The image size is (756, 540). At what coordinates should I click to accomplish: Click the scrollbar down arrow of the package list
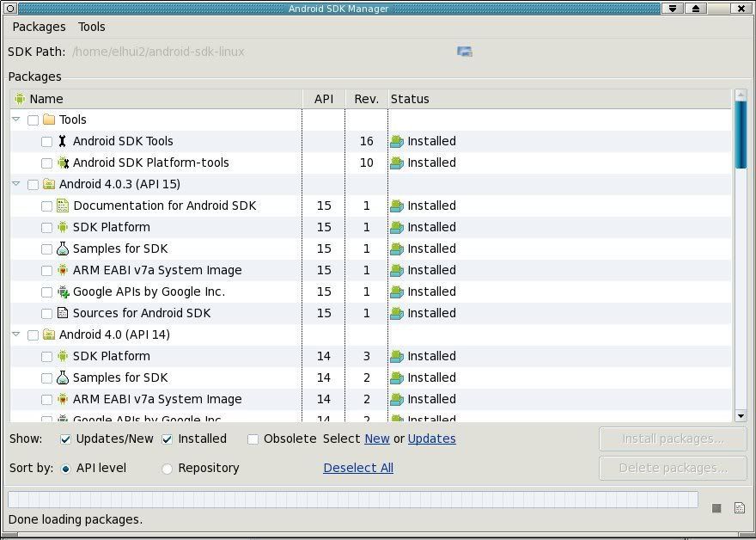pyautogui.click(x=741, y=416)
